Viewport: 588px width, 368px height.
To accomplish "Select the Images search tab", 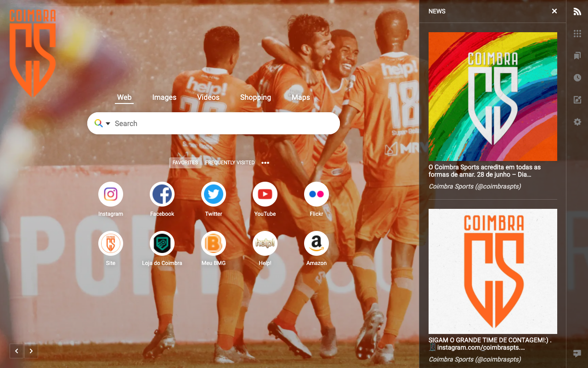I will [164, 97].
